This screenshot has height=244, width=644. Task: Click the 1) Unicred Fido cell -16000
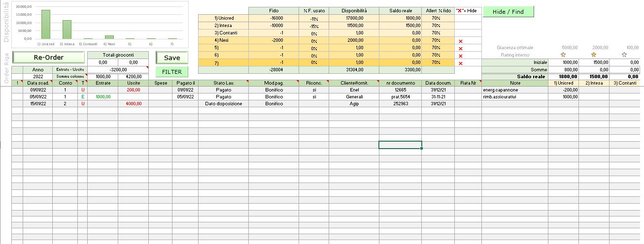tap(273, 18)
